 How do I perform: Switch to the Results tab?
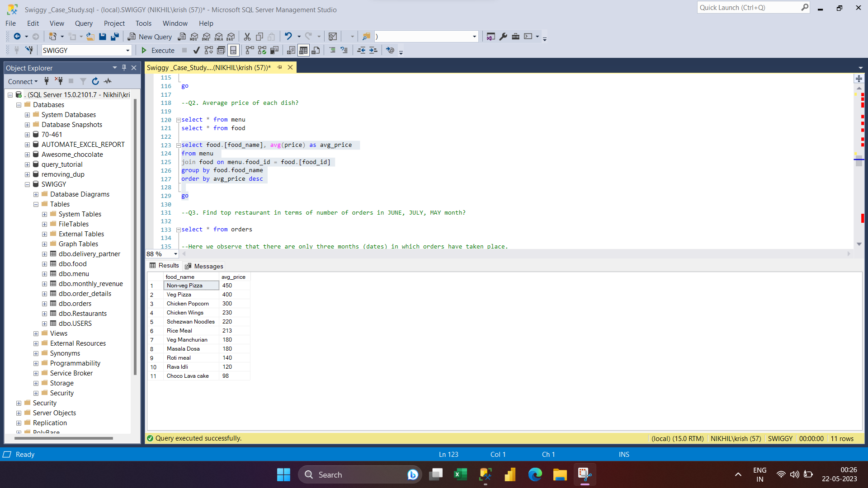[x=165, y=266]
